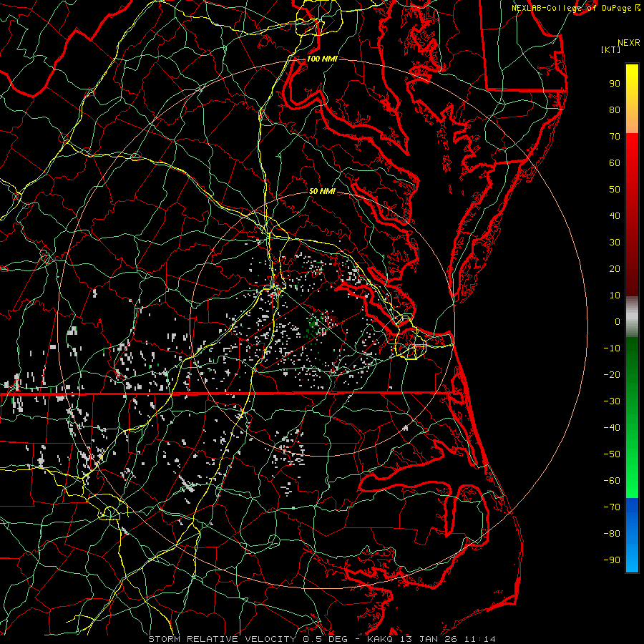644x644 pixels.
Task: Click the 10 value on the velocity scale
Action: click(615, 296)
